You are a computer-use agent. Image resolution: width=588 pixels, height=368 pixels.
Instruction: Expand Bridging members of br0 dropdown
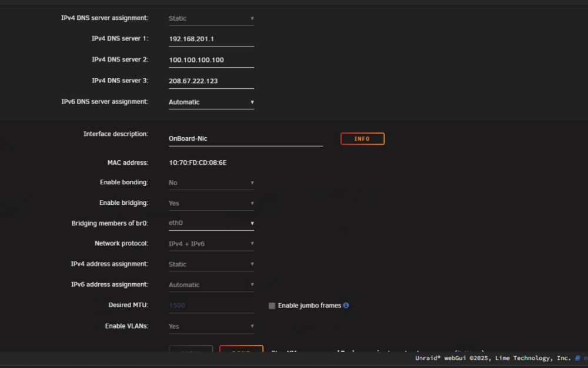click(x=212, y=223)
